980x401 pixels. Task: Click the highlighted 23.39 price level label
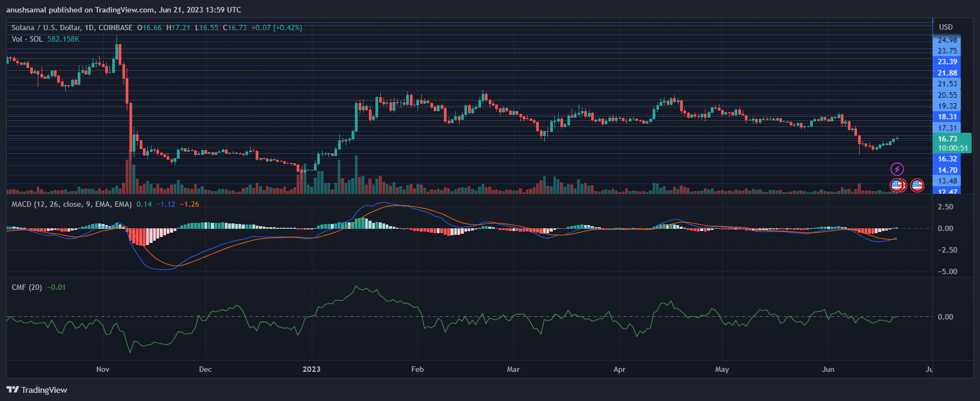tap(947, 62)
